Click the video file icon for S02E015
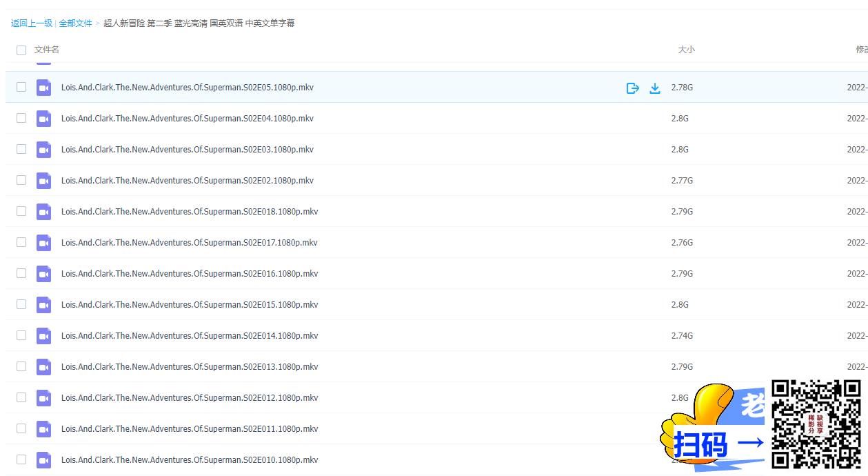The height and width of the screenshot is (476, 868). [x=44, y=305]
